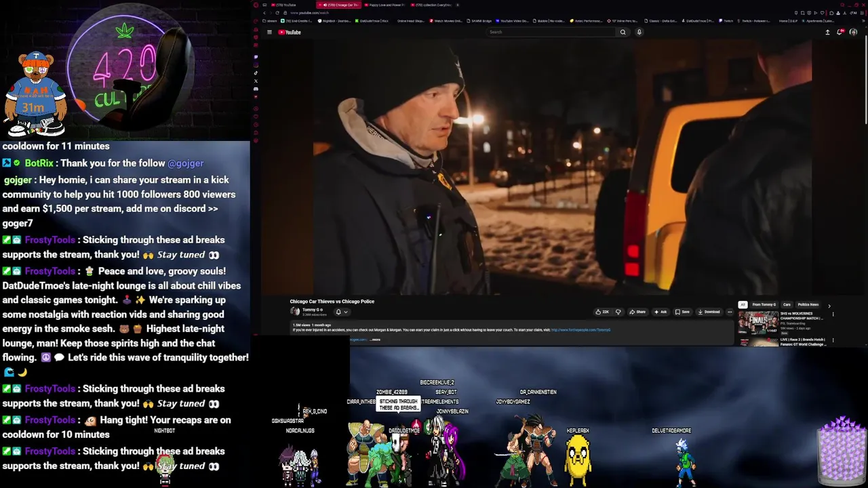Screen dimensions: 868x488
Task: Switch to collection Everything tab
Action: pos(431,5)
